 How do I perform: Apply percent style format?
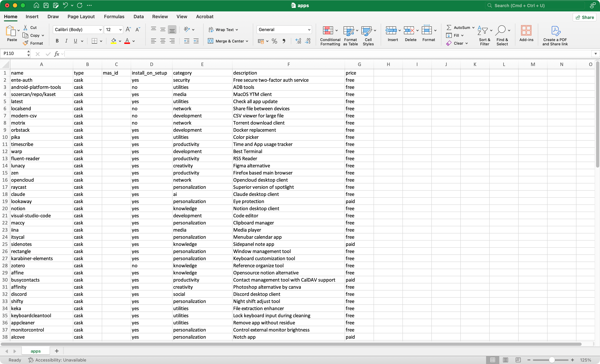click(274, 41)
